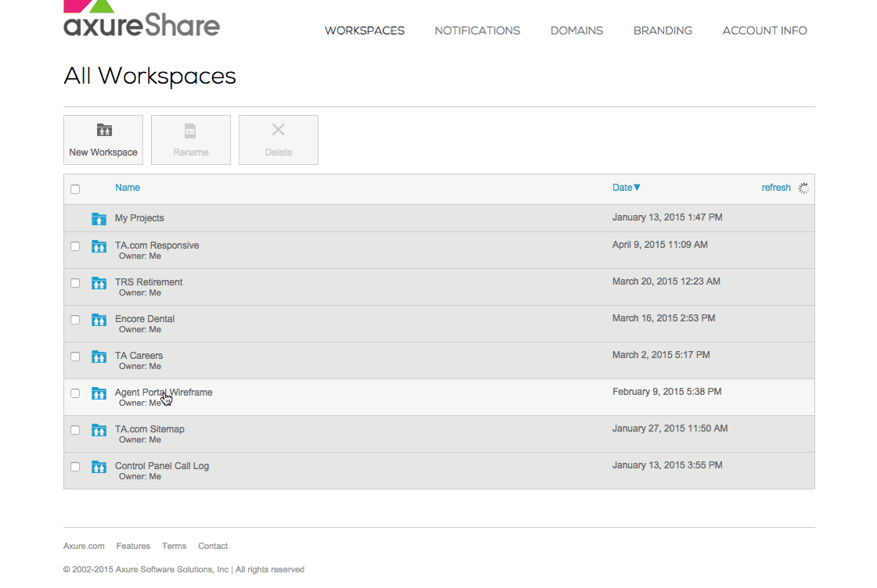
Task: Click the Delete X icon
Action: click(279, 131)
